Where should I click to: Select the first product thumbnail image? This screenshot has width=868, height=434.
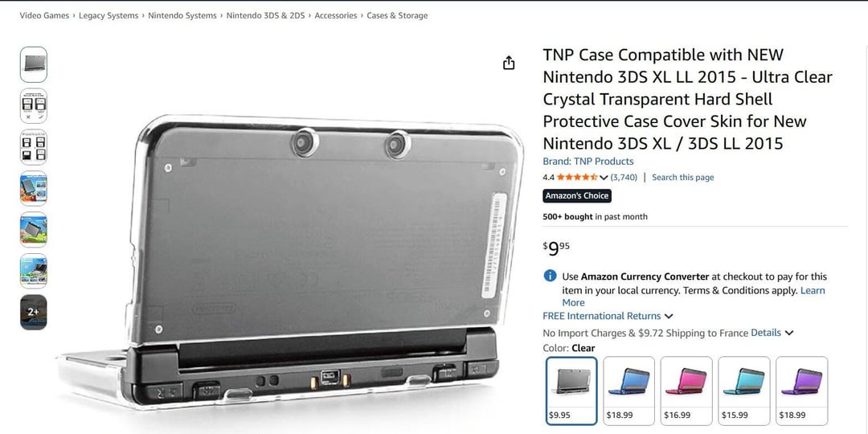[x=34, y=65]
